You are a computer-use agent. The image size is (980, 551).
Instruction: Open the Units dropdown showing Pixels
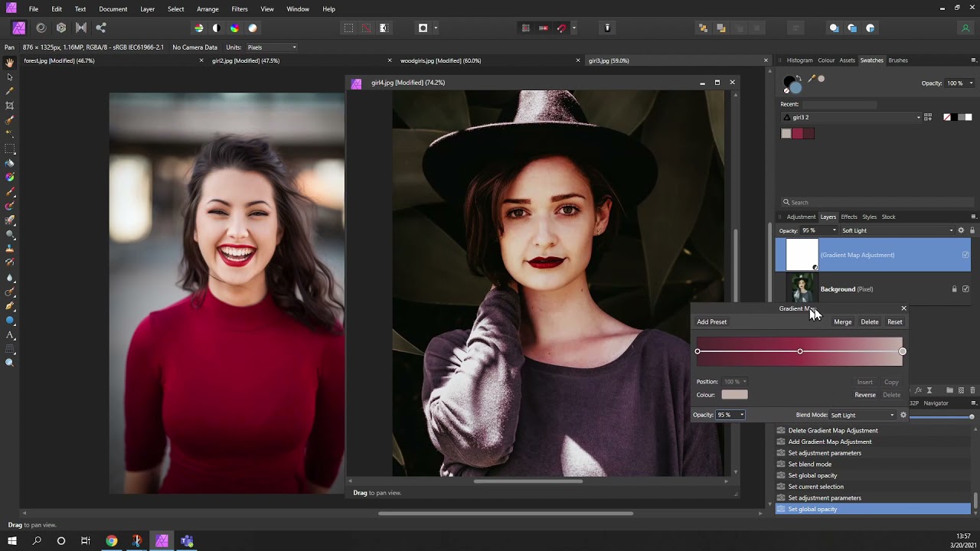coord(271,47)
